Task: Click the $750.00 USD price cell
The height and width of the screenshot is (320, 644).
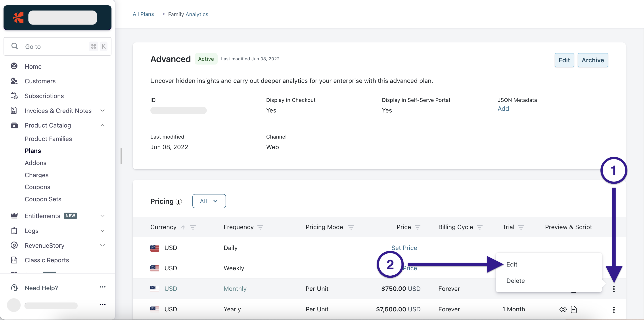Action: 401,289
